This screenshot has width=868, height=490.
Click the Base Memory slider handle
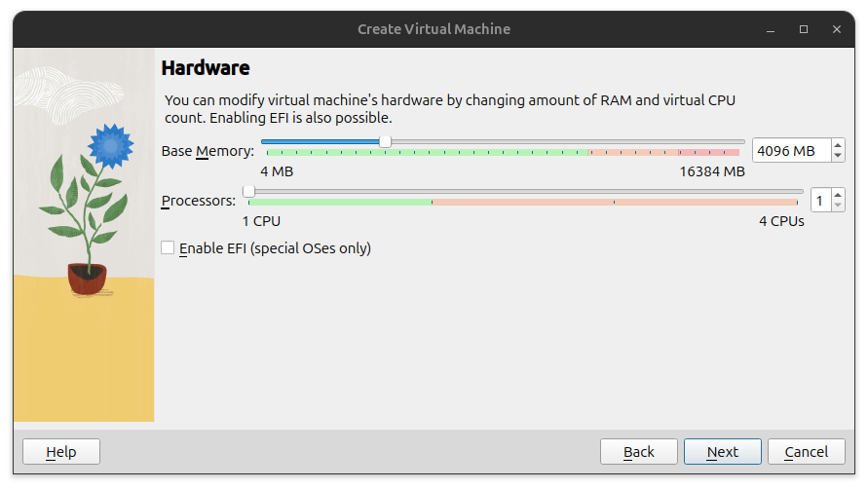tap(386, 142)
